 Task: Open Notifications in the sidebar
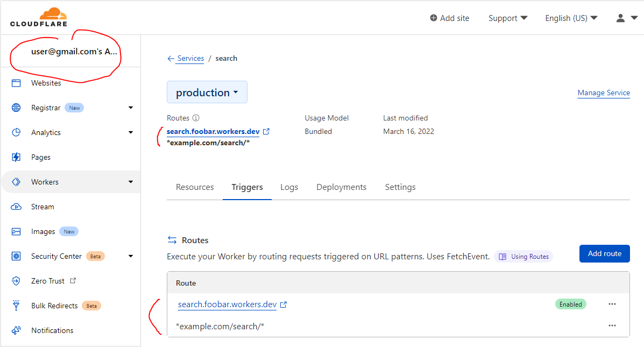point(52,330)
